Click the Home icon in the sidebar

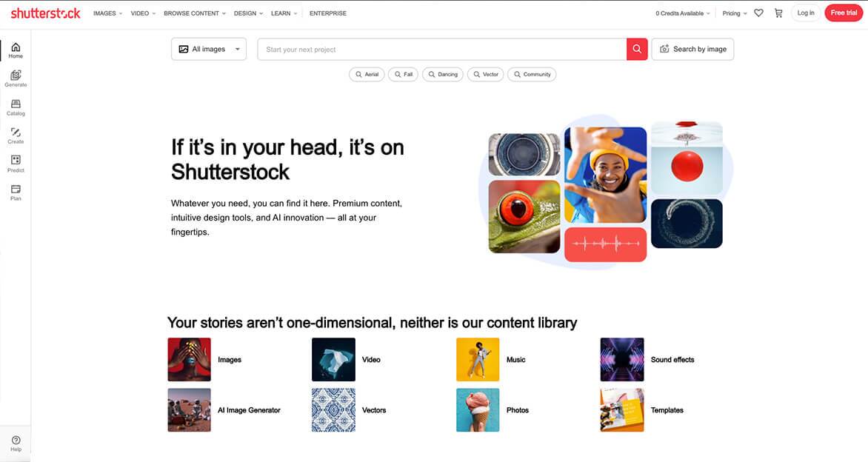tap(16, 50)
